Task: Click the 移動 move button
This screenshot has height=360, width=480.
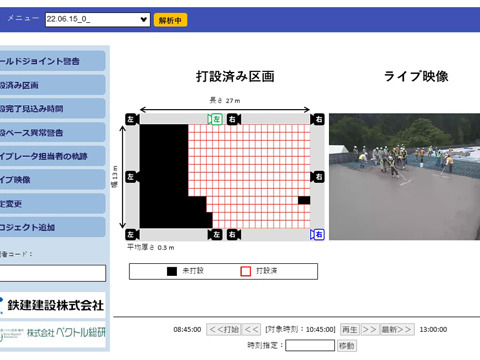Action: 347,345
